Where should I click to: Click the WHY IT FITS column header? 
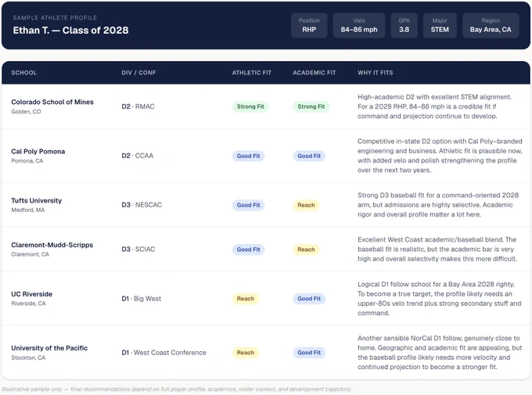click(x=376, y=73)
